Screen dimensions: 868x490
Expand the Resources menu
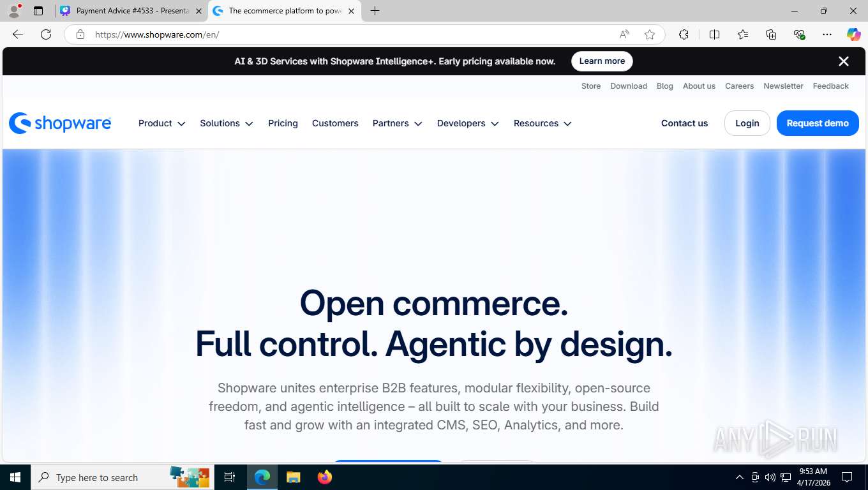542,123
